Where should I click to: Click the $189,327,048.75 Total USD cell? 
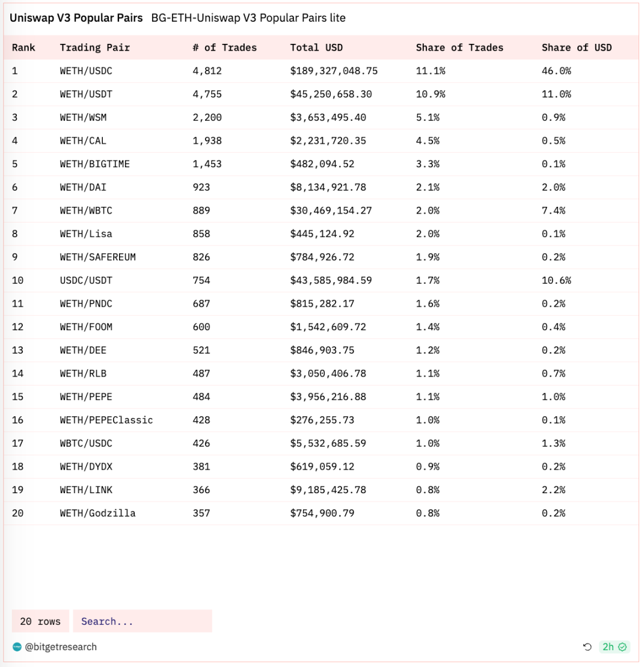pos(334,71)
